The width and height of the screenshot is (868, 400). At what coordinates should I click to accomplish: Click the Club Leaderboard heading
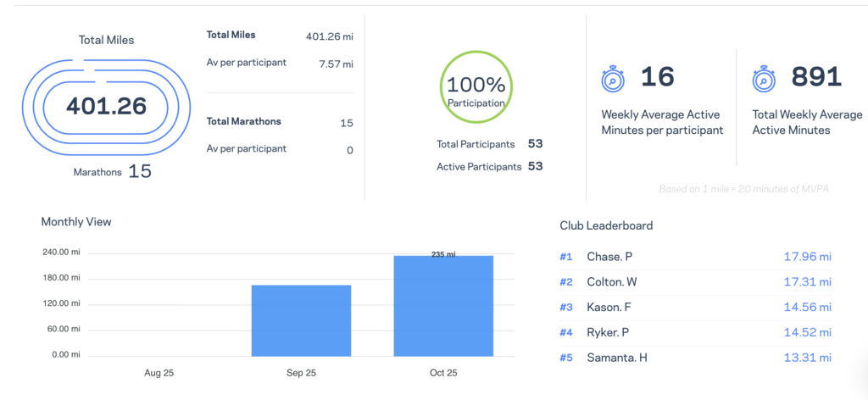(606, 225)
